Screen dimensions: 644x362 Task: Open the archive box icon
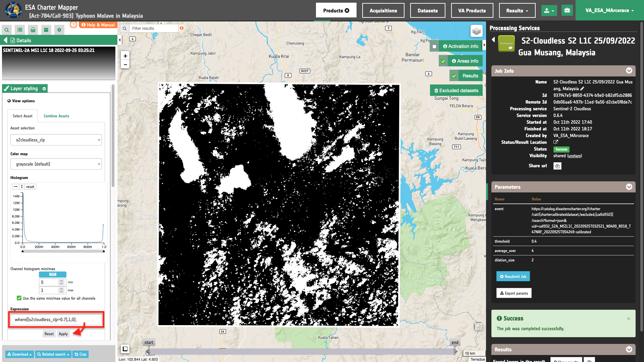click(x=46, y=30)
